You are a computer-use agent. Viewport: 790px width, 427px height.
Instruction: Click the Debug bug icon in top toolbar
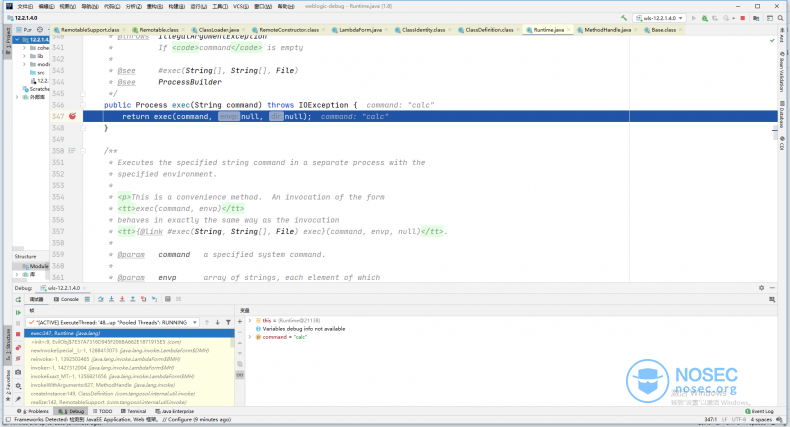point(704,18)
